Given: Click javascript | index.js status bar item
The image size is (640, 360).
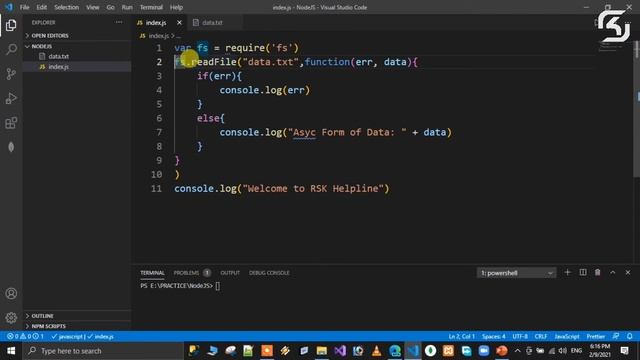Looking at the screenshot, I should 83,336.
